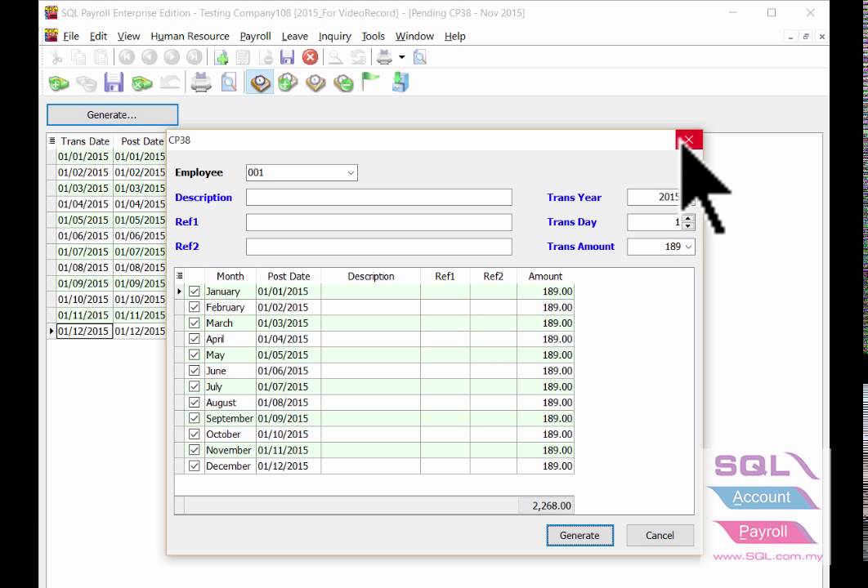Click the October amount 189.00 cell
Viewport: 868px width, 588px height.
pyautogui.click(x=546, y=434)
